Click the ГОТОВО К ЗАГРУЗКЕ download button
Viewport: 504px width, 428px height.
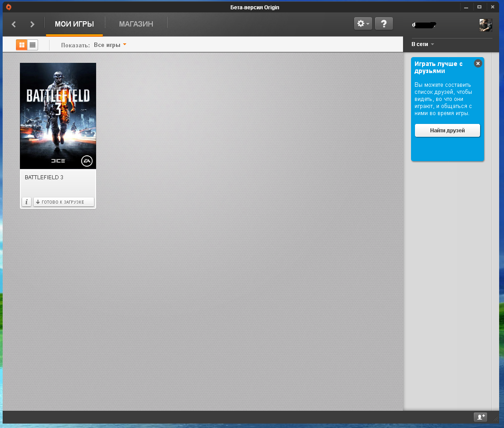click(x=64, y=202)
